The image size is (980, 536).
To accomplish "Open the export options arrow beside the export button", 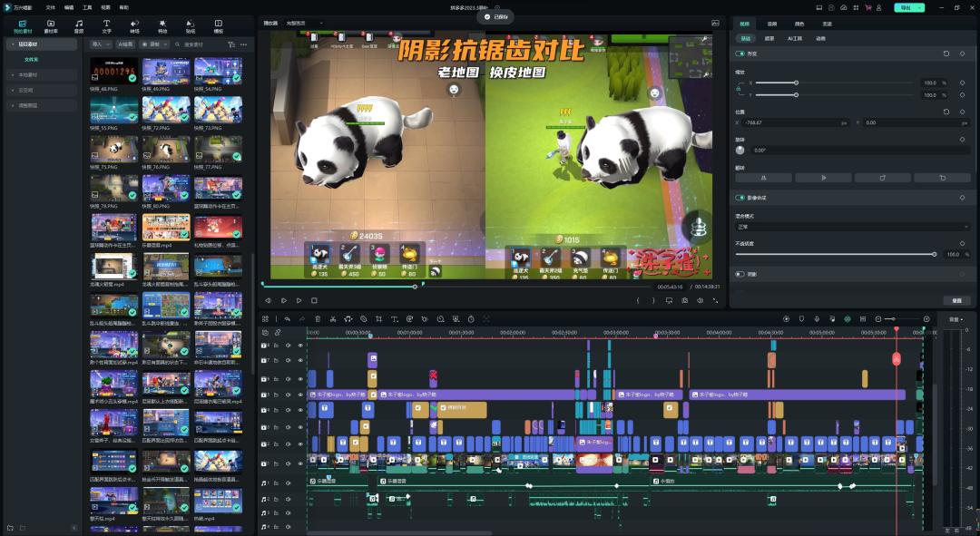I will (x=920, y=7).
